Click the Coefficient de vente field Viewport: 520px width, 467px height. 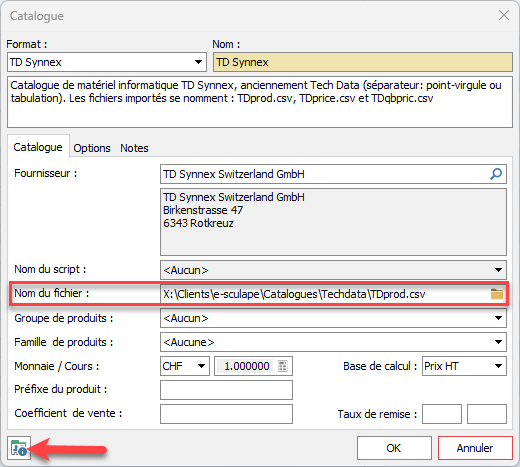point(226,414)
